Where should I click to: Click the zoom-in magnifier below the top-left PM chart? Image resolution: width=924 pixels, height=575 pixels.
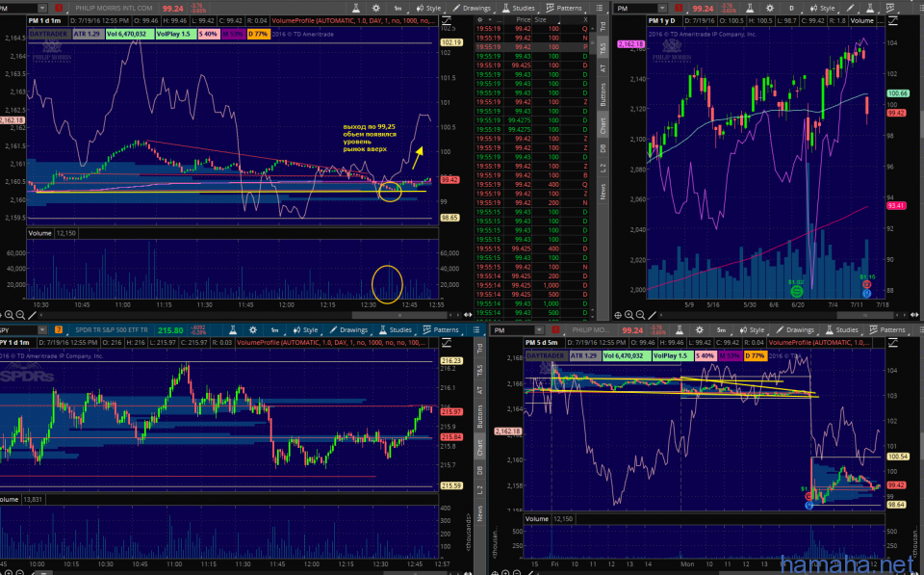point(10,316)
